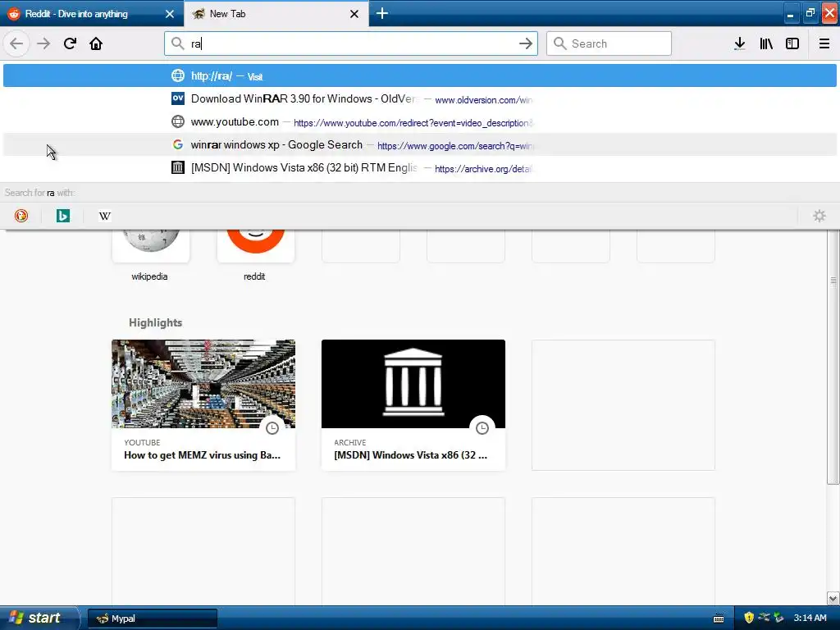The width and height of the screenshot is (840, 630).
Task: Open the Downloads toolbar icon
Action: (740, 43)
